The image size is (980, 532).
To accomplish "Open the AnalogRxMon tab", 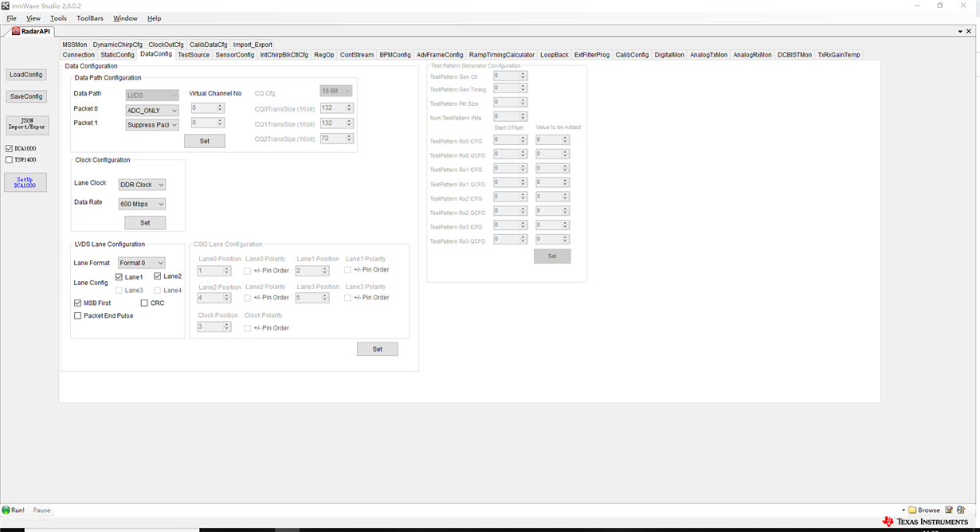I will (x=753, y=55).
